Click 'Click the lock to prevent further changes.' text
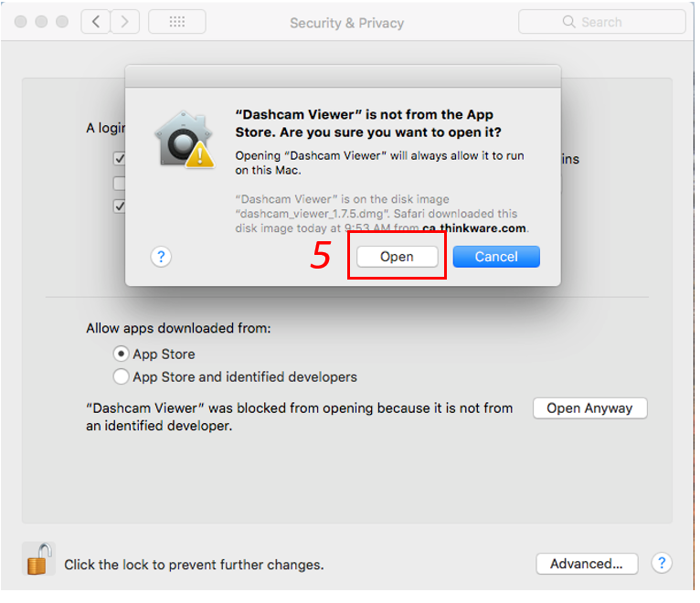Image resolution: width=700 pixels, height=603 pixels. pyautogui.click(x=194, y=565)
